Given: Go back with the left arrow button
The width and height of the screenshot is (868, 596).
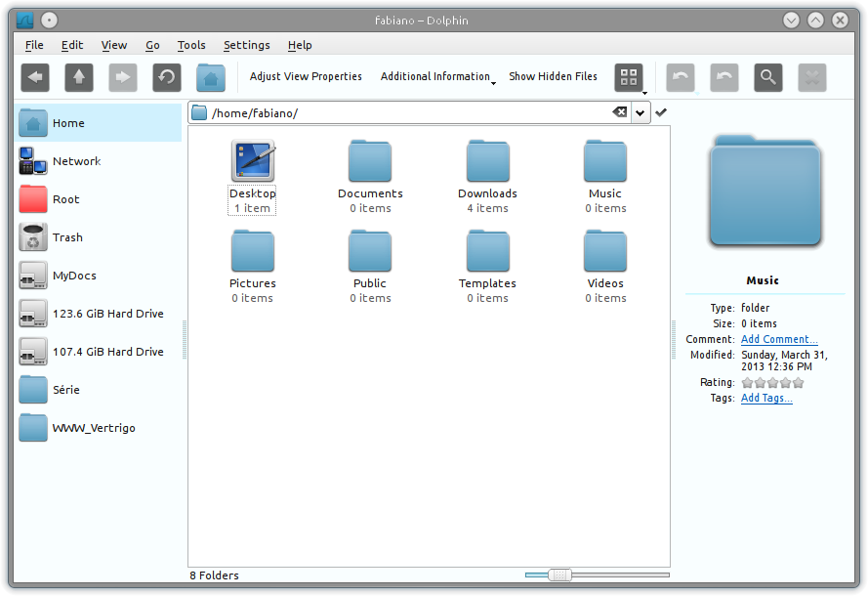Looking at the screenshot, I should (35, 77).
